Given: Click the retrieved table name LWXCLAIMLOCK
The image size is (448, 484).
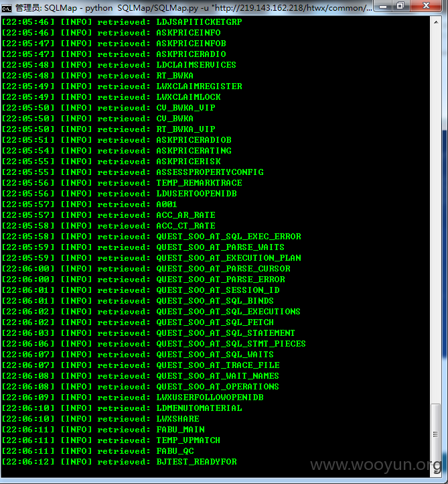Looking at the screenshot, I should [188, 97].
